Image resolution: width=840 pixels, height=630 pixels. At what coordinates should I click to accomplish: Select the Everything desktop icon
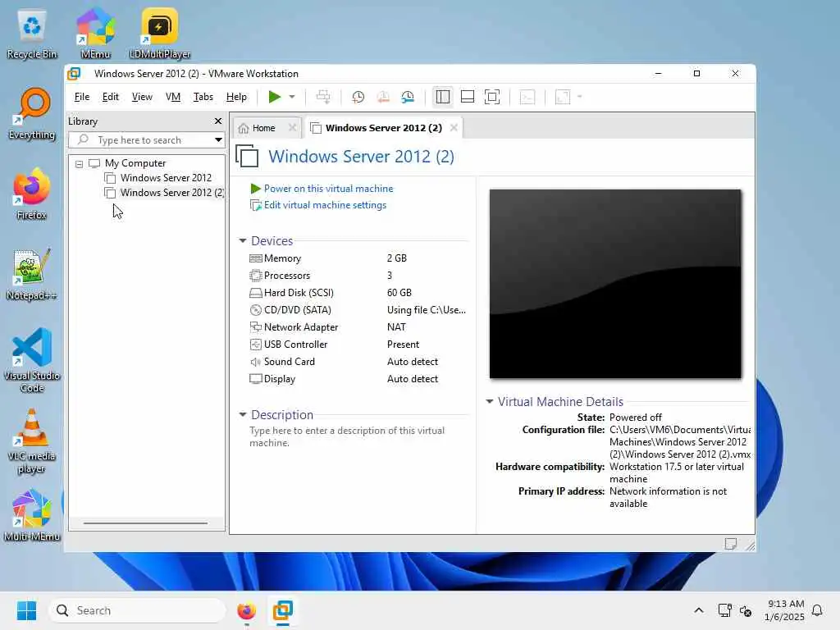32,114
